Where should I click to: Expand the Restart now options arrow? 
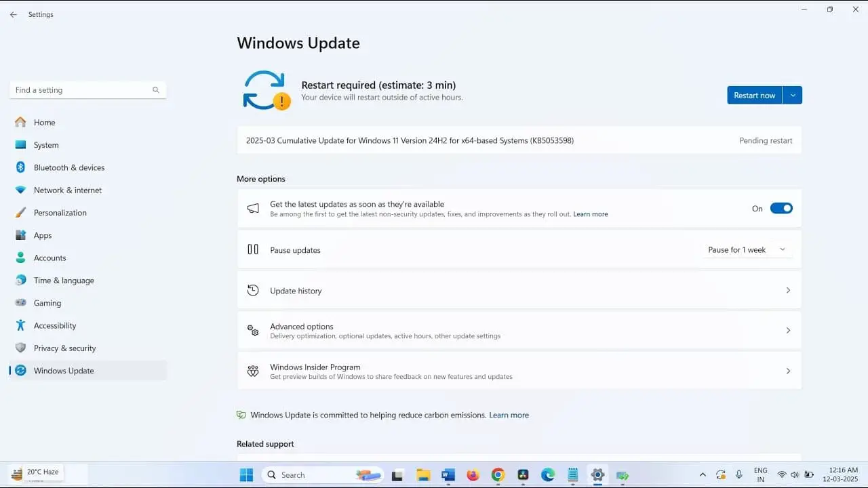pyautogui.click(x=793, y=96)
